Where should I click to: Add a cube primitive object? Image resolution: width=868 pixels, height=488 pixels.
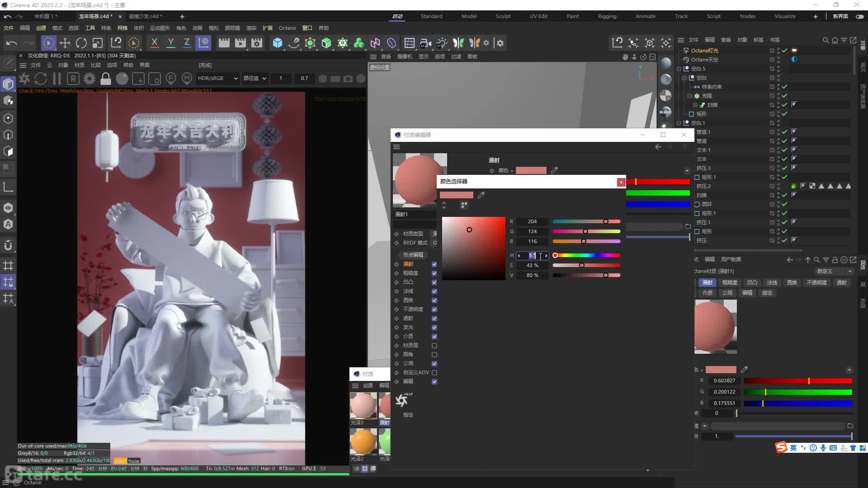(278, 43)
